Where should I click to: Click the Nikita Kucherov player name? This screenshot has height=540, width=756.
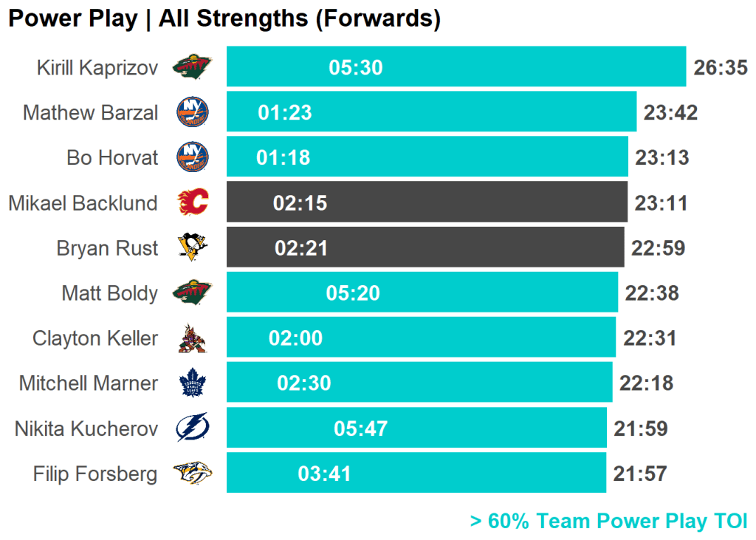point(86,428)
